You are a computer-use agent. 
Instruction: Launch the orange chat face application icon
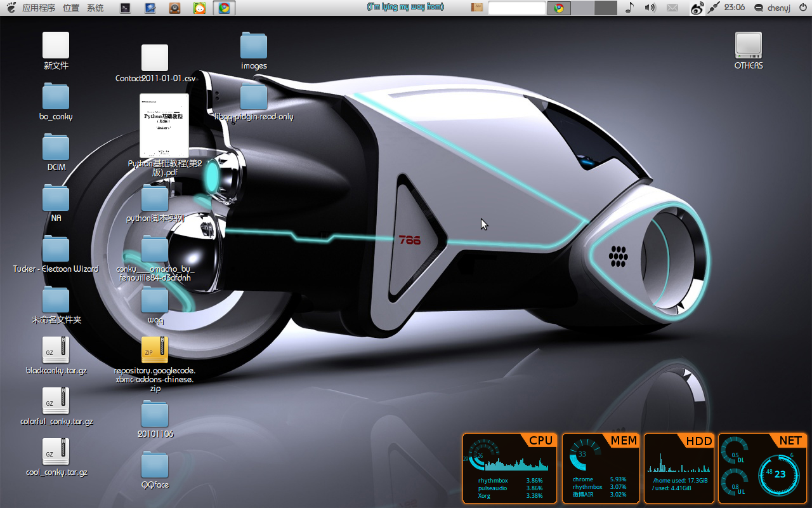click(200, 8)
